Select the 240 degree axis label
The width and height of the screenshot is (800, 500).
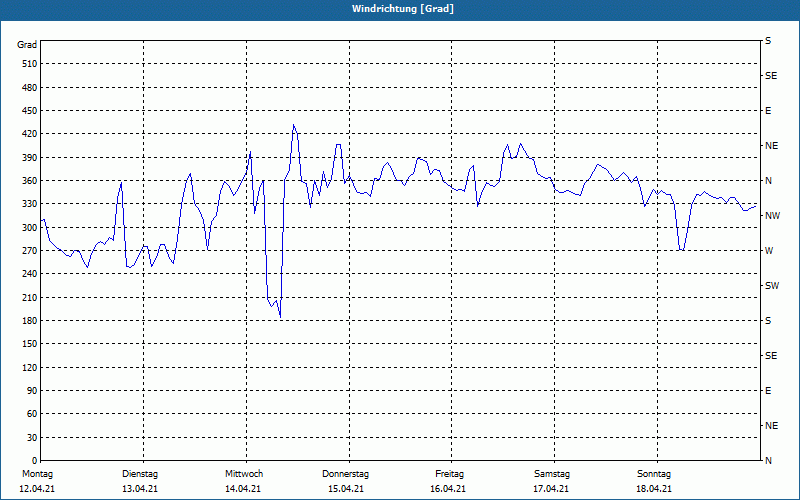click(x=30, y=274)
